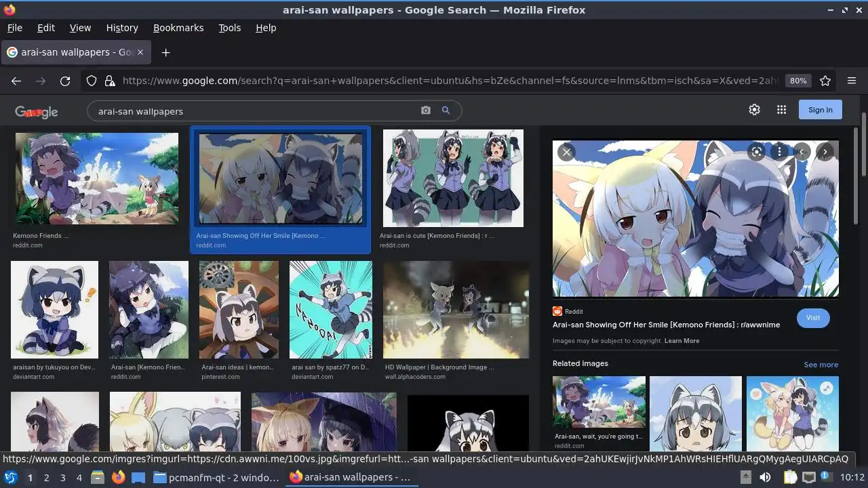
Task: Launch file manager from taskbar
Action: pos(98,477)
